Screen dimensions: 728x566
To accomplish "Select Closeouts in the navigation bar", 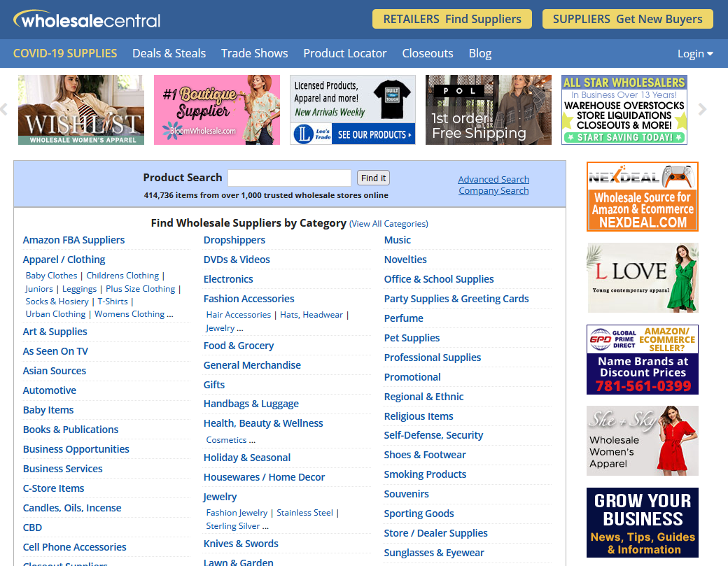I will coord(427,53).
